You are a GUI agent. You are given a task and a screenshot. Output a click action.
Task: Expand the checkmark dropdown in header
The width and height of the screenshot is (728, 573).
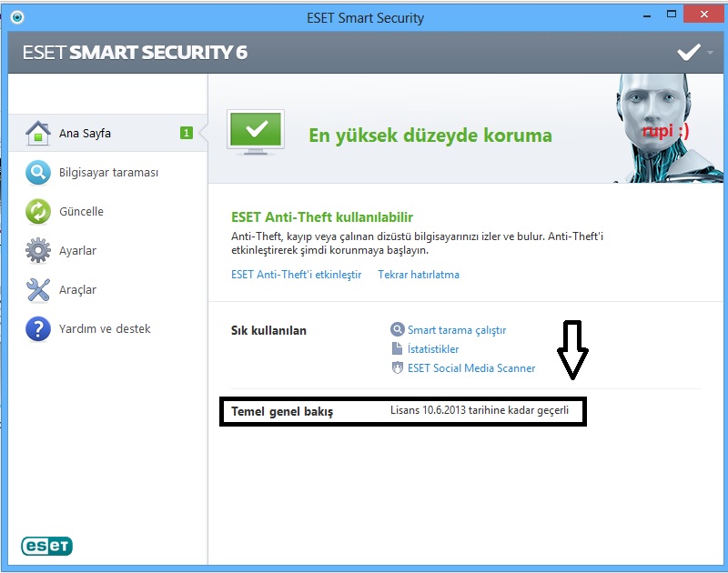[709, 53]
